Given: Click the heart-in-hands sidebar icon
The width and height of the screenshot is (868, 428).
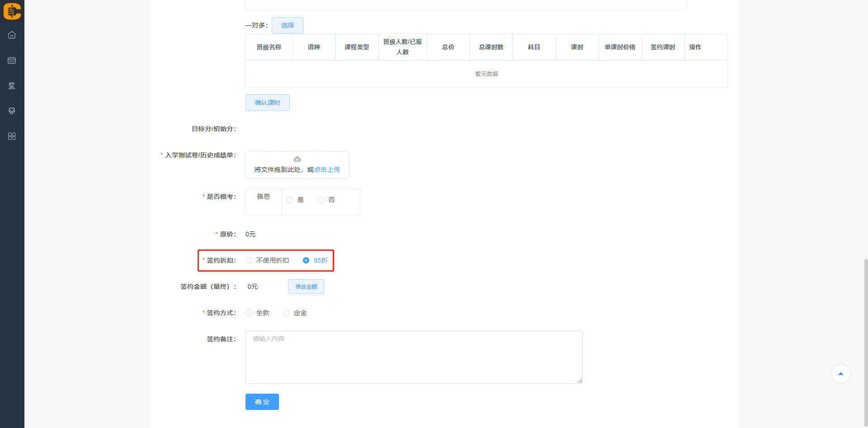Looking at the screenshot, I should click(x=12, y=111).
